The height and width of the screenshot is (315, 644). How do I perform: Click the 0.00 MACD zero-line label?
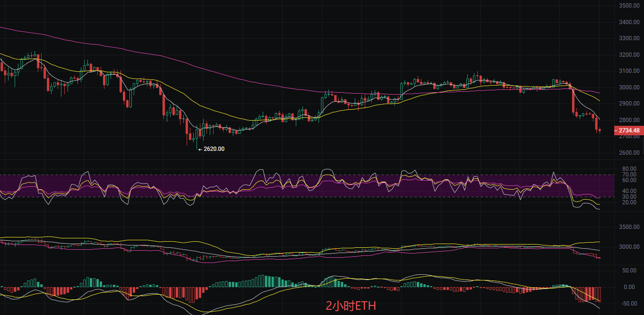click(629, 287)
